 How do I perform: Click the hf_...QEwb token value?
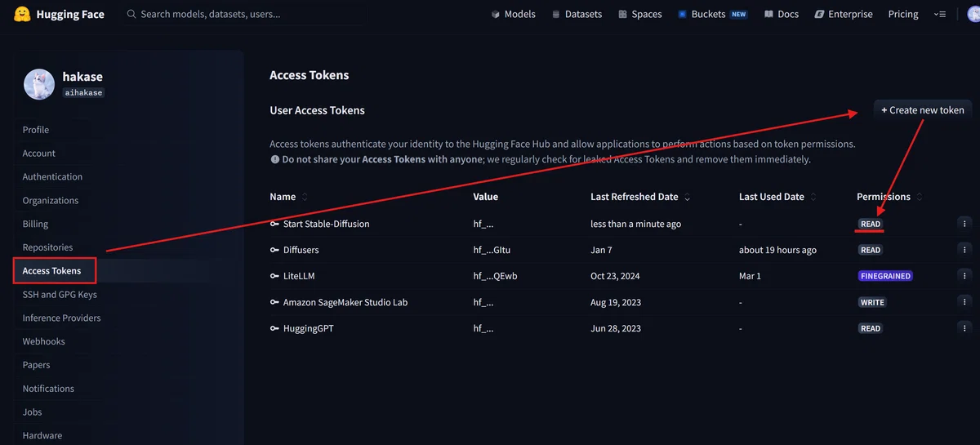pos(495,276)
